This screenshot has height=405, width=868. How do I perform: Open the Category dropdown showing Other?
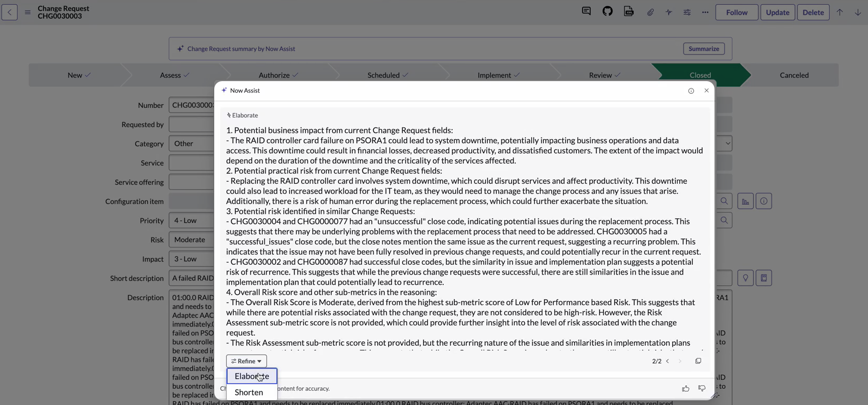(192, 143)
